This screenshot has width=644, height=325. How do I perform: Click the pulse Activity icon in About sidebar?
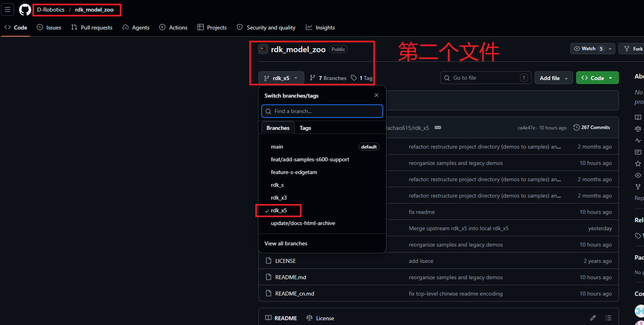(638, 140)
